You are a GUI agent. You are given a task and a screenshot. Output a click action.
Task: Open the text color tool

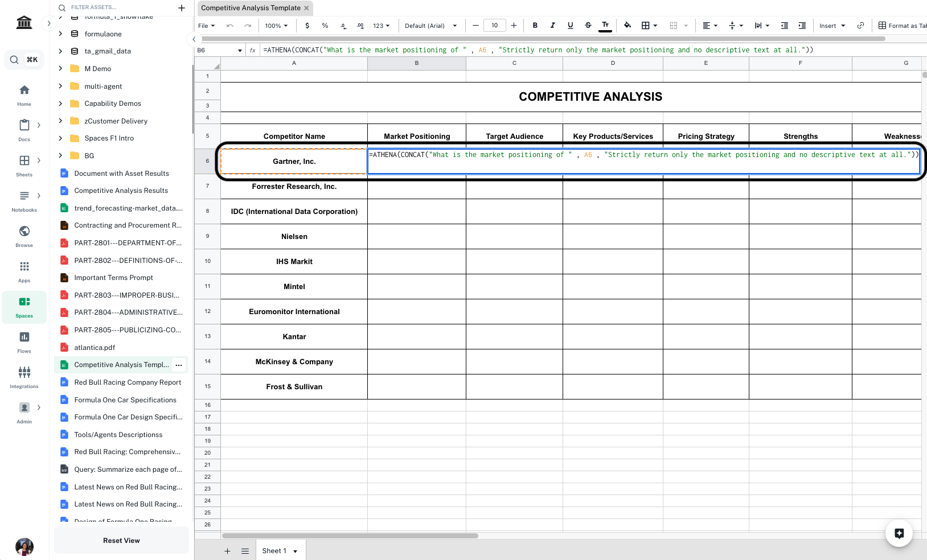click(x=605, y=26)
